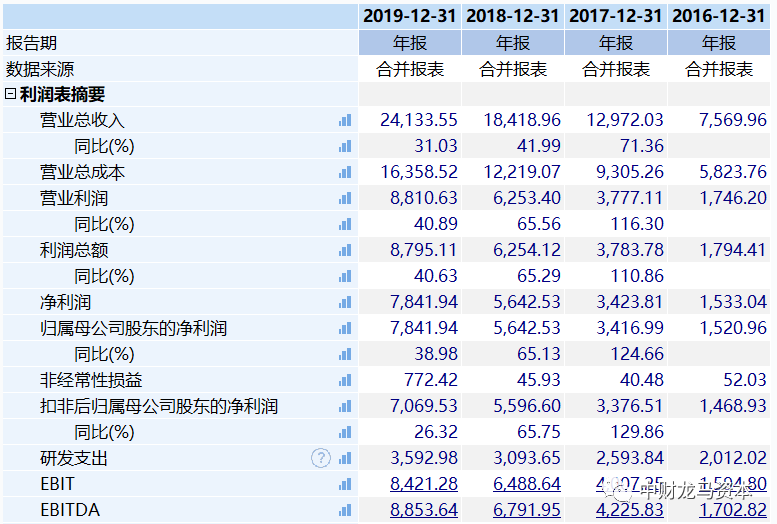Collapse the 利润表摘要 section

pyautogui.click(x=10, y=93)
